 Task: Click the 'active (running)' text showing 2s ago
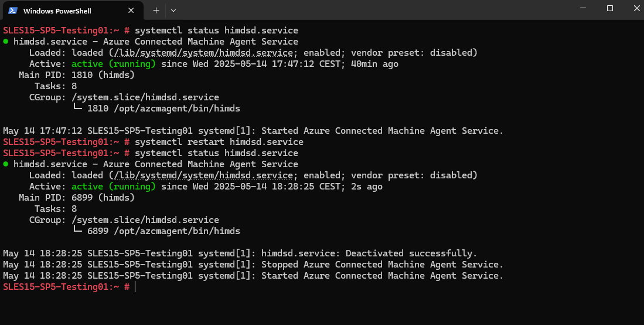pos(114,187)
